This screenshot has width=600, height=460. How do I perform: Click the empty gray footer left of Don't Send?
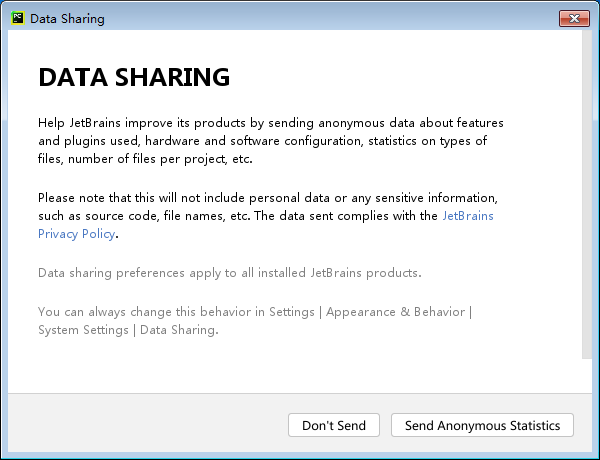pyautogui.click(x=148, y=424)
